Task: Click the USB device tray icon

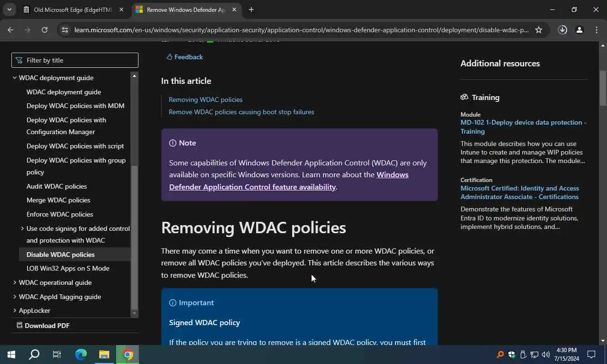Action: [523, 355]
